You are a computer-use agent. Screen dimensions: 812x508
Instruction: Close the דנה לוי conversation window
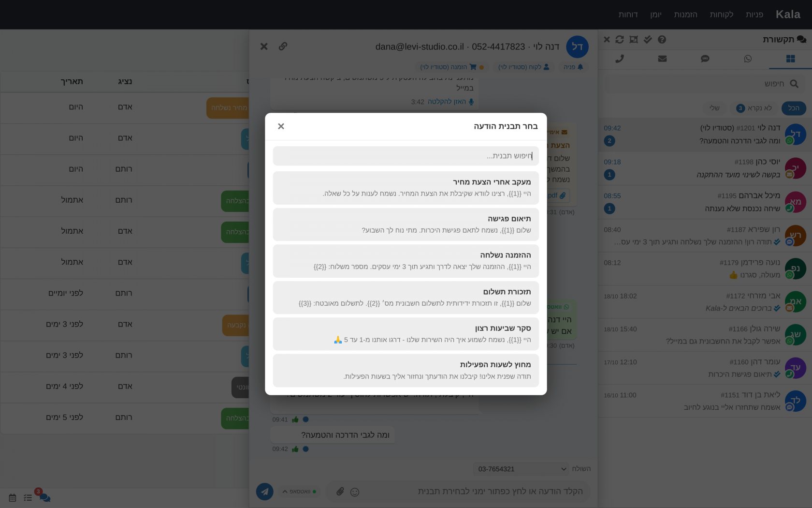[x=264, y=46]
